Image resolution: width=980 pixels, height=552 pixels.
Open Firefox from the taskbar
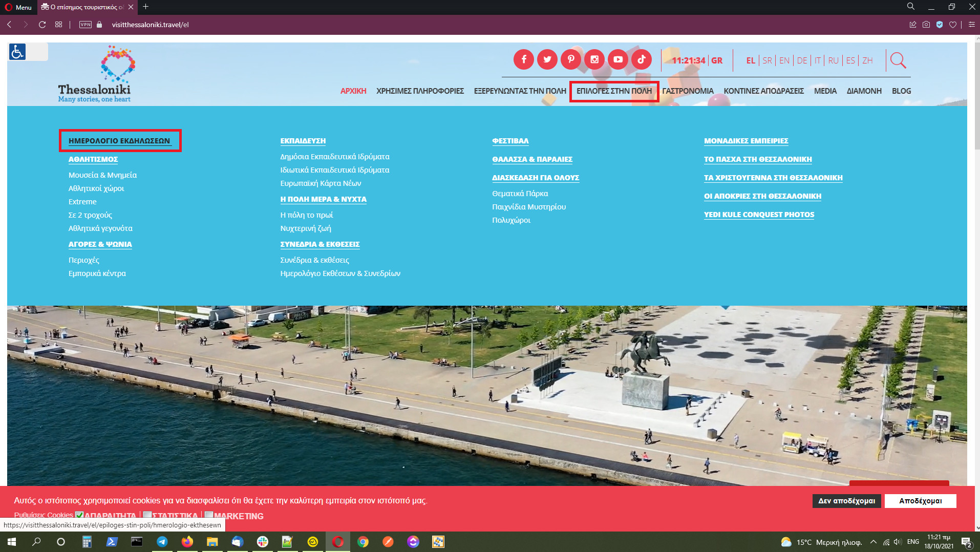tap(187, 542)
